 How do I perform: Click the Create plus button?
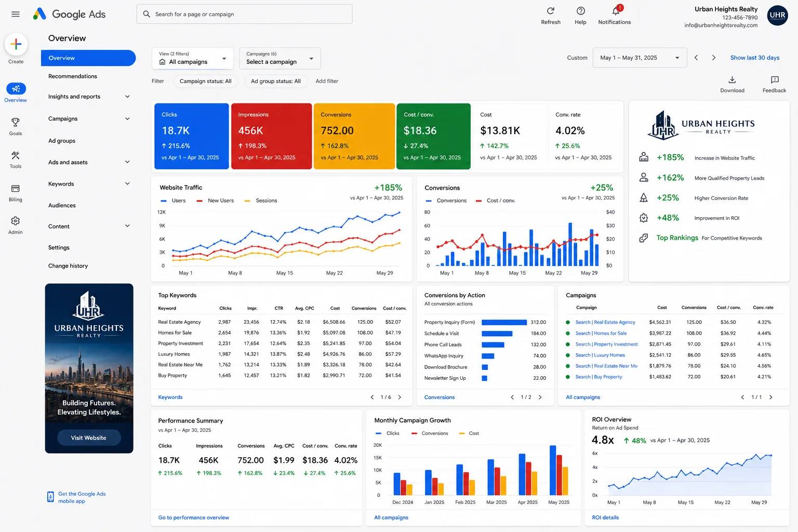coord(16,44)
